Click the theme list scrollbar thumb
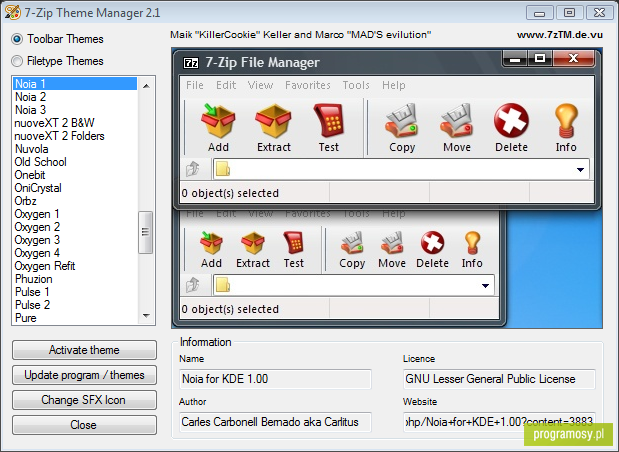 point(145,232)
